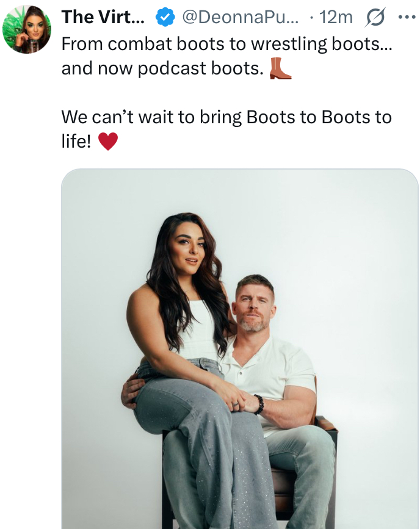Image resolution: width=420 pixels, height=529 pixels.
Task: Click the "and now podcast boots." text
Action: pyautogui.click(x=162, y=68)
